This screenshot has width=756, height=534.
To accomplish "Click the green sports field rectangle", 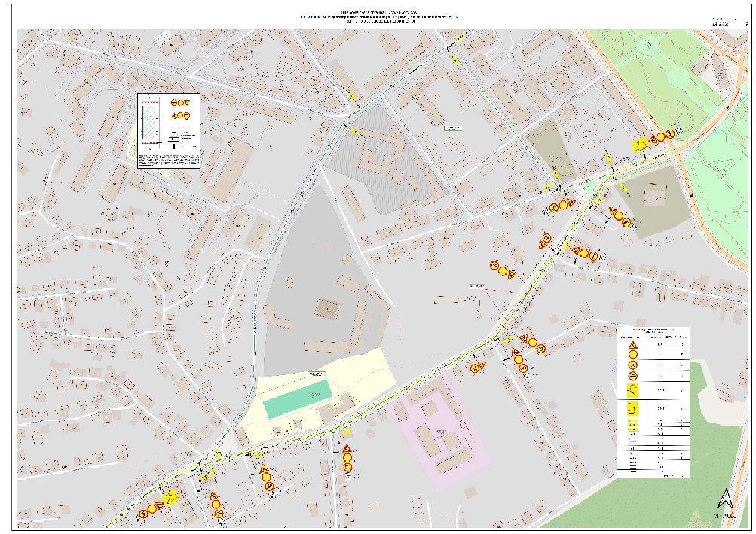I will 297,398.
